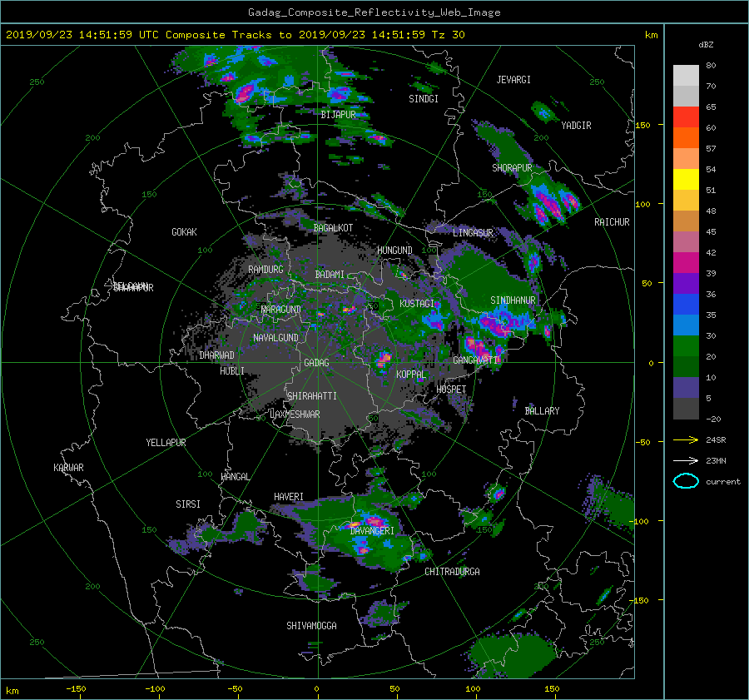Click the KARWAR city label

[x=68, y=468]
